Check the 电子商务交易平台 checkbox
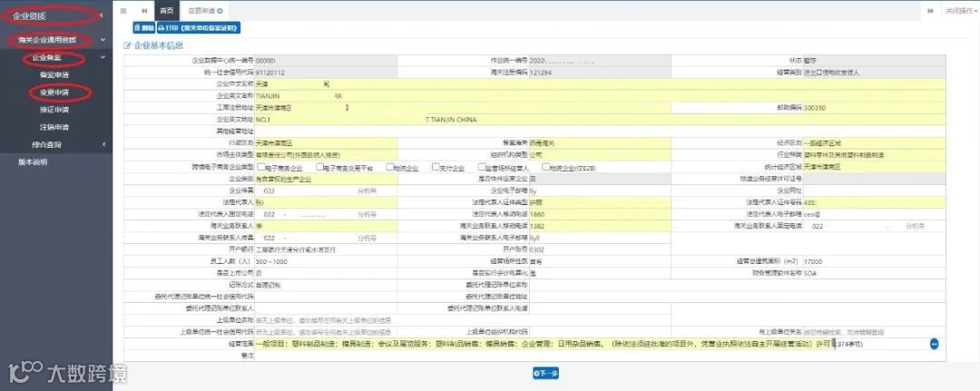The image size is (980, 391). click(x=319, y=168)
